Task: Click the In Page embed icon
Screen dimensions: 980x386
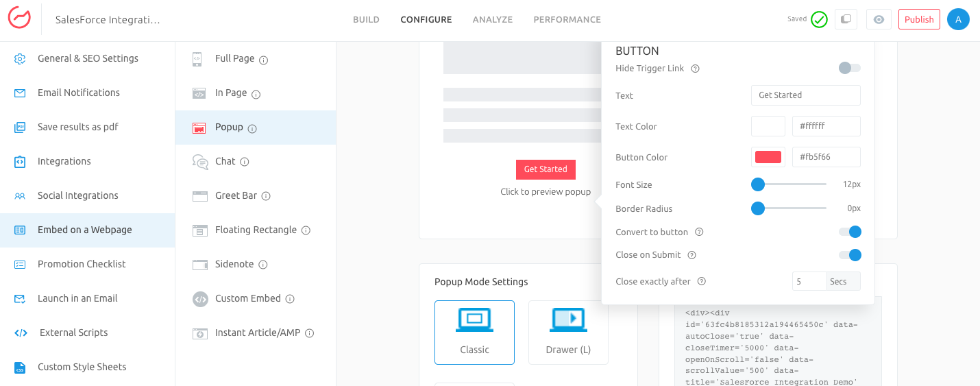Action: click(x=199, y=93)
